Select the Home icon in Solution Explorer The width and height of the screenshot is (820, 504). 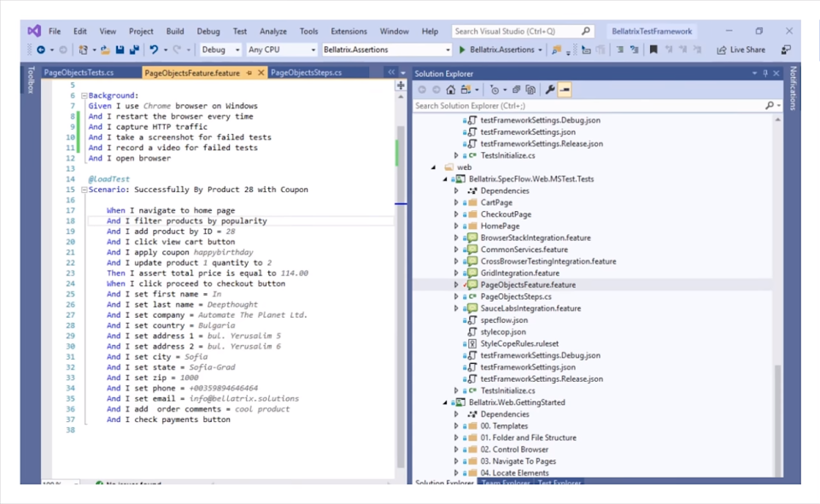(450, 89)
